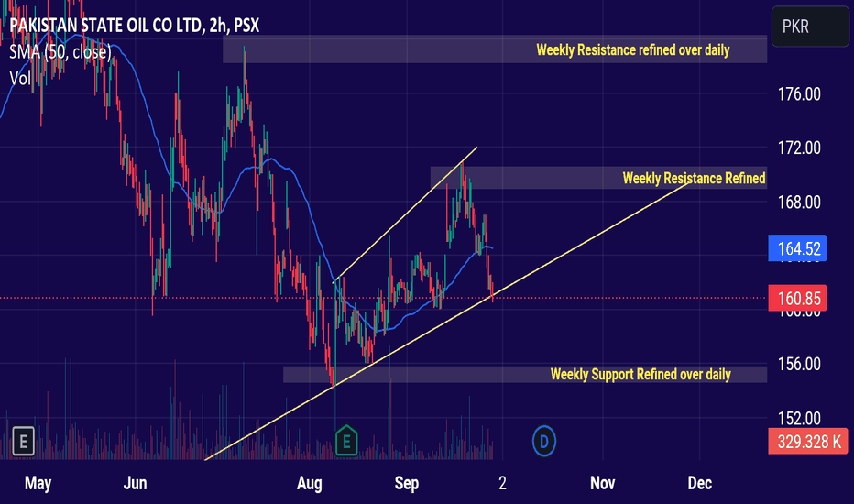This screenshot has width=854, height=504.
Task: Click the 176.00 price axis label
Action: tap(799, 94)
